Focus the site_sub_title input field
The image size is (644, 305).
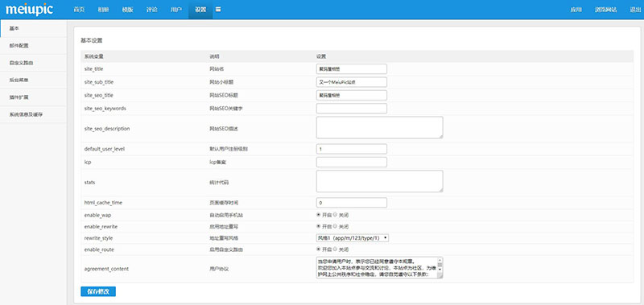coord(352,82)
